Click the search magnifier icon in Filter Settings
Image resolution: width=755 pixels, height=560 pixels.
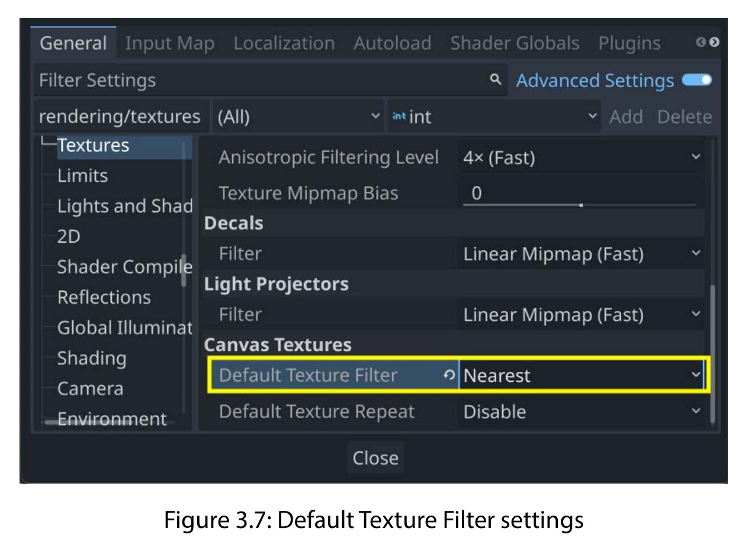point(496,80)
